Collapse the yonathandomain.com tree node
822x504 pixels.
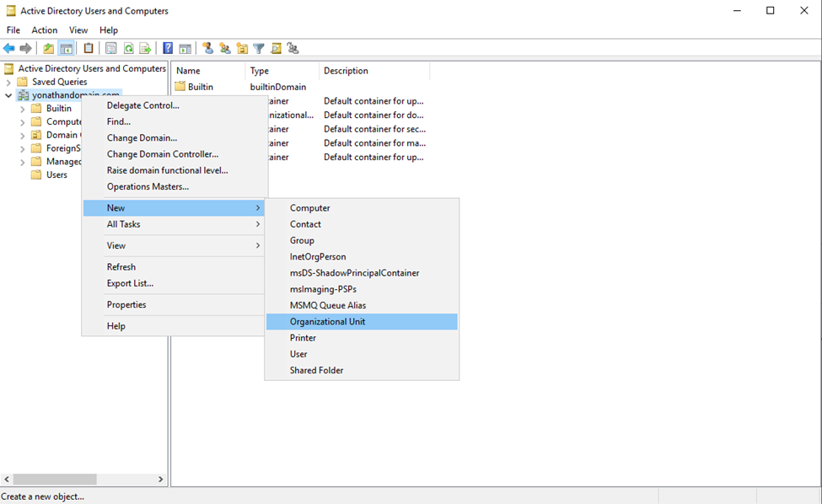(8, 95)
